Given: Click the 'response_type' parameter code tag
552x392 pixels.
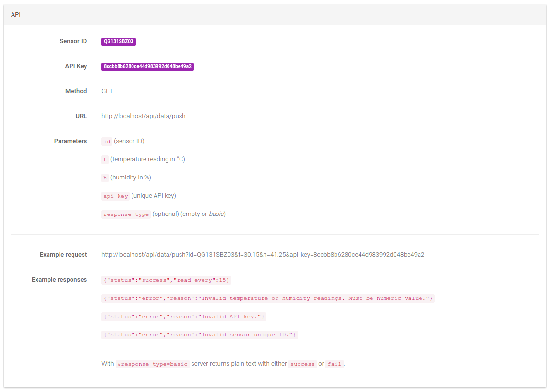Looking at the screenshot, I should click(126, 214).
